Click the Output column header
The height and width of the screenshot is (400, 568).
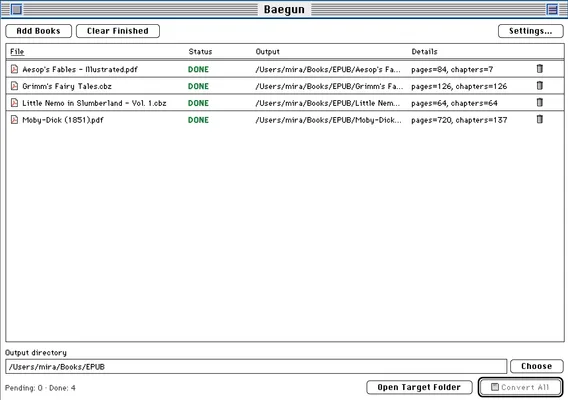tap(268, 51)
